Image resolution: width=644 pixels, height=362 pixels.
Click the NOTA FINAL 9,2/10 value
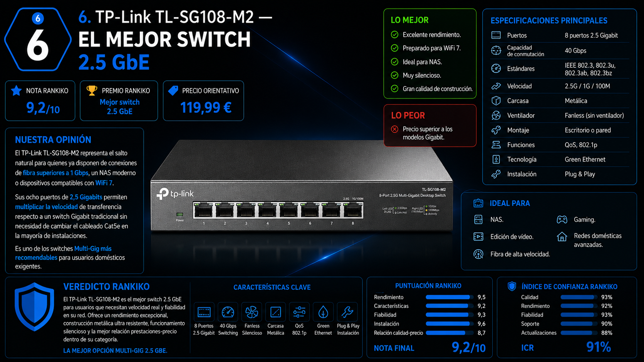click(469, 347)
